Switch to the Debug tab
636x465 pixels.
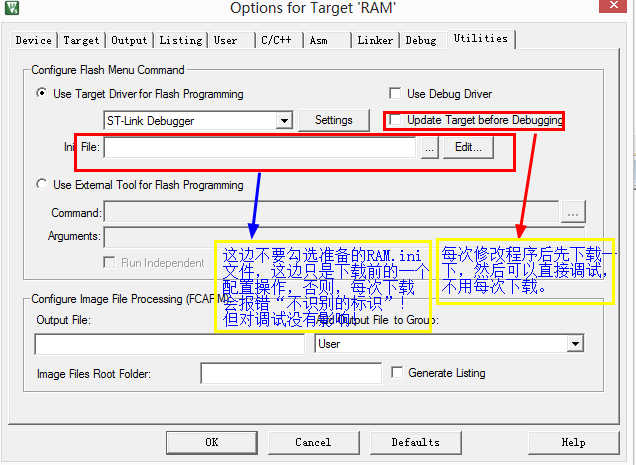422,40
